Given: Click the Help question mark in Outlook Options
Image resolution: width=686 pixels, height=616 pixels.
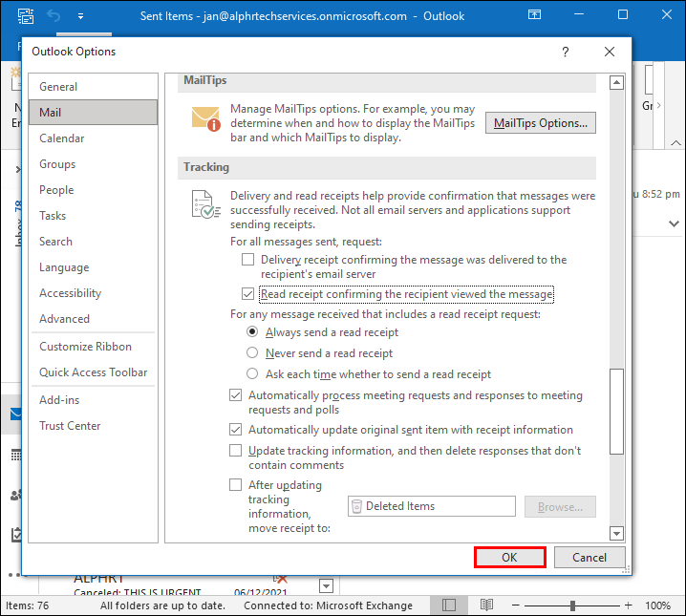Looking at the screenshot, I should (566, 52).
